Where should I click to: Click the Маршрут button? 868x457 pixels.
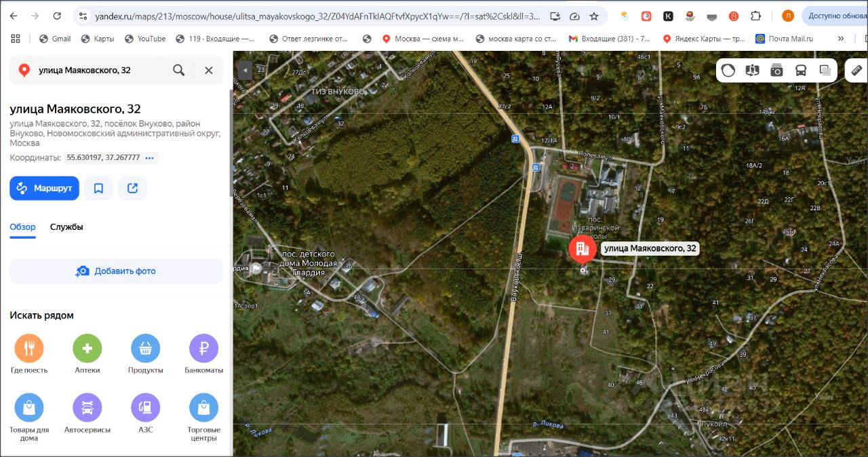click(x=44, y=188)
